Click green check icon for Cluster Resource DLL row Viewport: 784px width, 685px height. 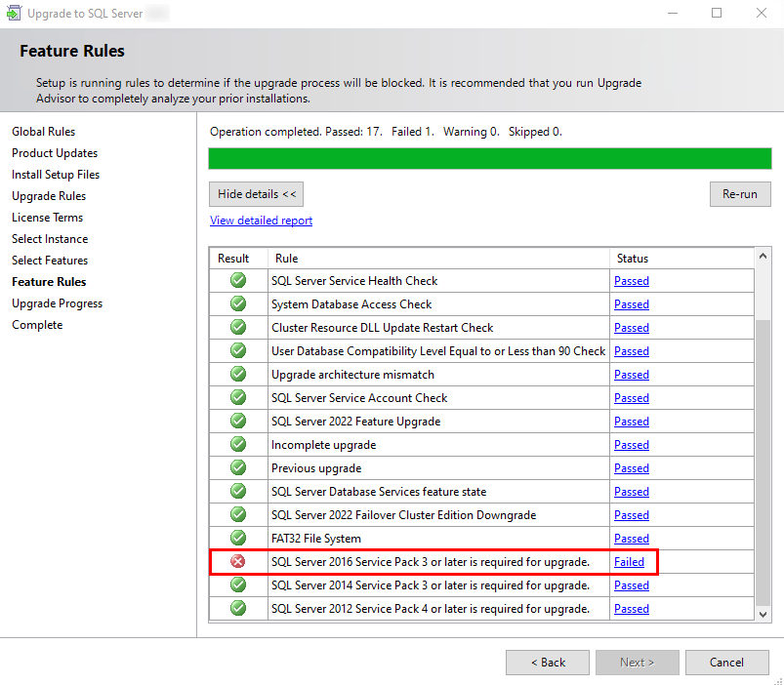click(238, 327)
